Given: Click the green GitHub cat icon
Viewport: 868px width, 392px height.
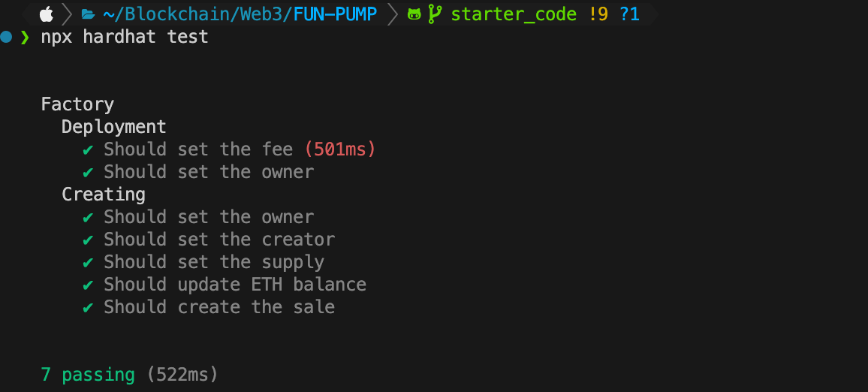Looking at the screenshot, I should (414, 14).
